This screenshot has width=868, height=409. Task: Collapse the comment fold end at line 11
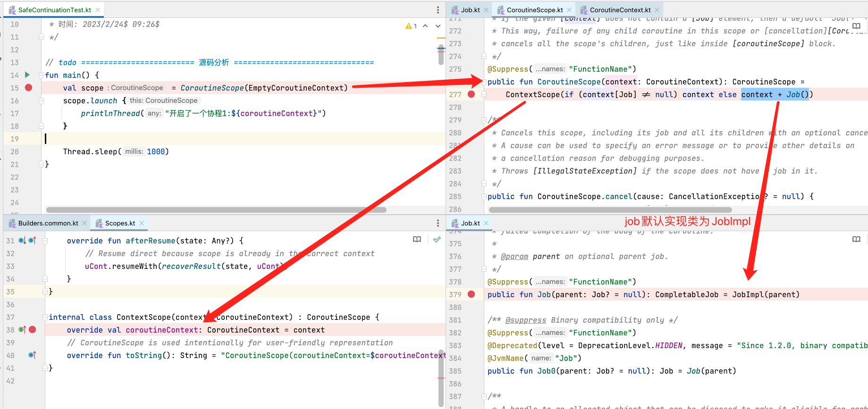[x=42, y=37]
